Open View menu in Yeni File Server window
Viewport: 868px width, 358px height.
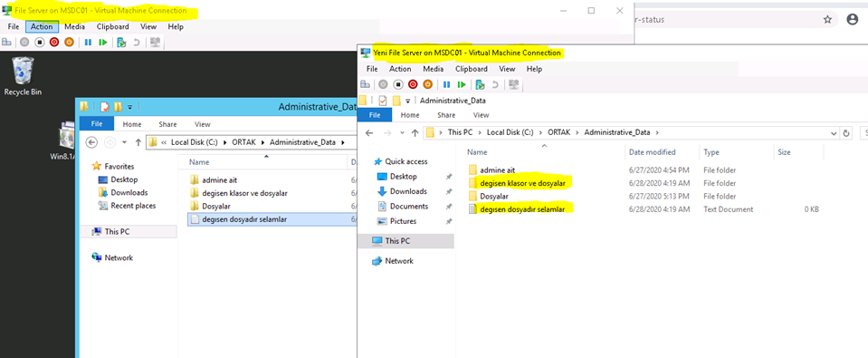[507, 69]
